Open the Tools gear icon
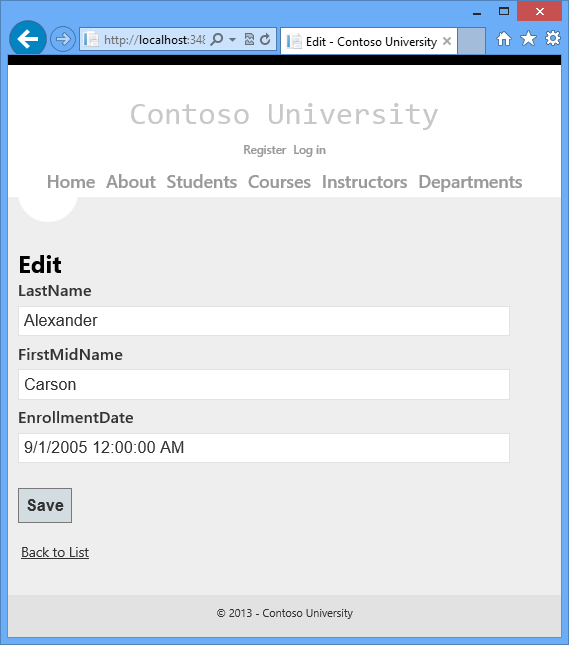This screenshot has height=645, width=569. pyautogui.click(x=553, y=39)
